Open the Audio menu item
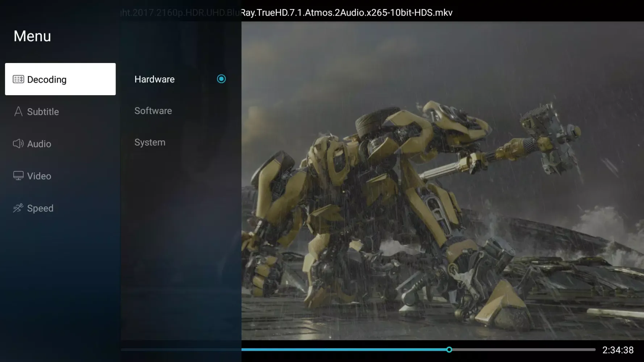Viewport: 644px width, 362px height. point(60,144)
